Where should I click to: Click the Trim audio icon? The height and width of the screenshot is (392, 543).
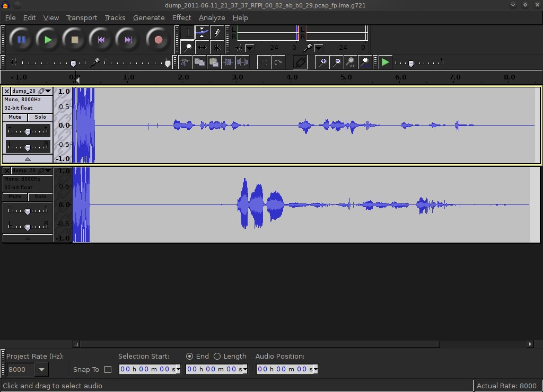(x=228, y=63)
